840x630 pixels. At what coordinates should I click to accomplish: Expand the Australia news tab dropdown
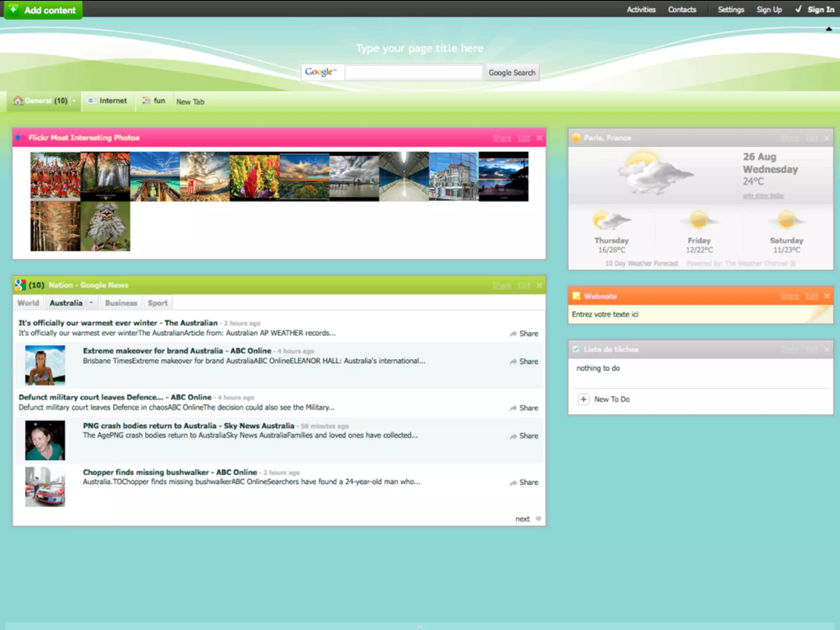(x=91, y=303)
